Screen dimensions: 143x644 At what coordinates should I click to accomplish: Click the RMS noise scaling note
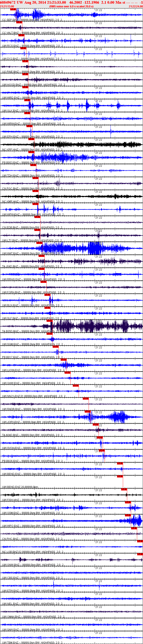tap(71, 6)
